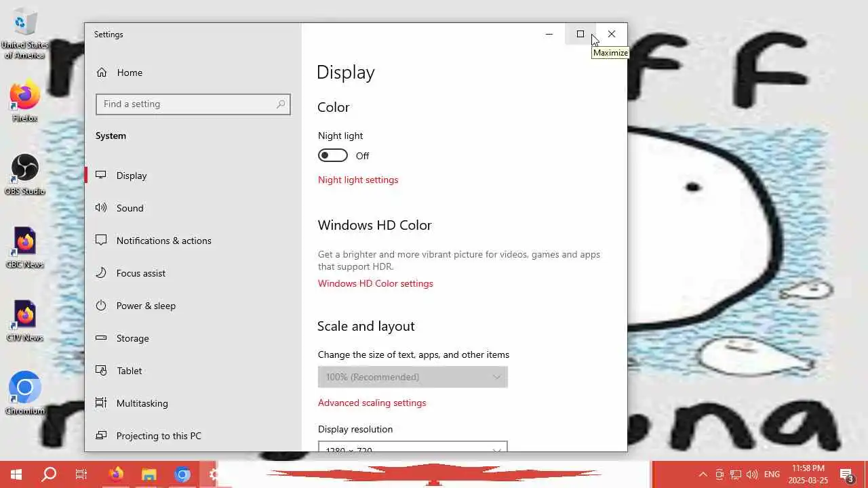Viewport: 868px width, 488px height.
Task: Select the CTV News desktop shortcut
Action: click(24, 321)
